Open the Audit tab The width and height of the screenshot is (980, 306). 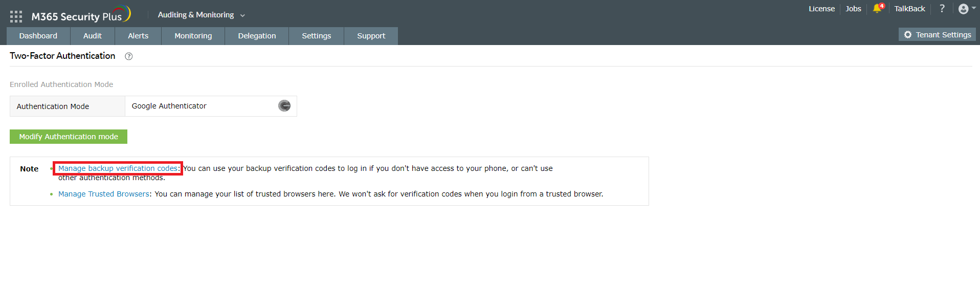coord(93,36)
